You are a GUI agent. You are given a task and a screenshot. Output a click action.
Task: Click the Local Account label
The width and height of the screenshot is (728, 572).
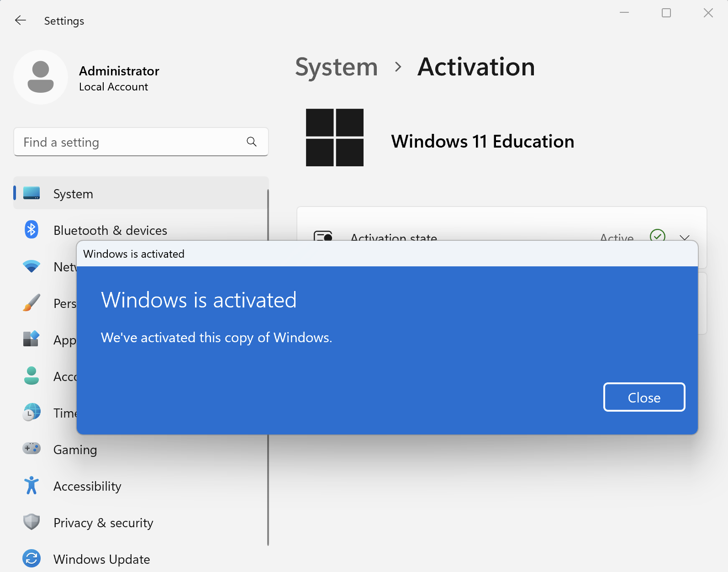point(113,87)
